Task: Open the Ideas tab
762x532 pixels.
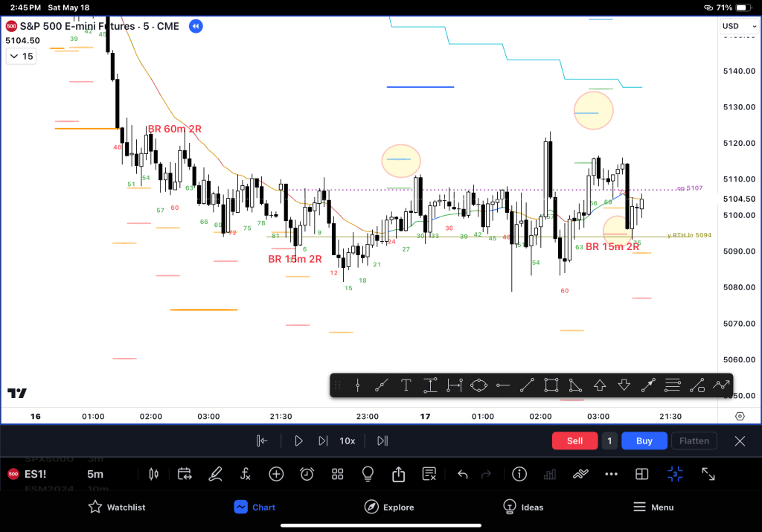Action: coord(522,507)
